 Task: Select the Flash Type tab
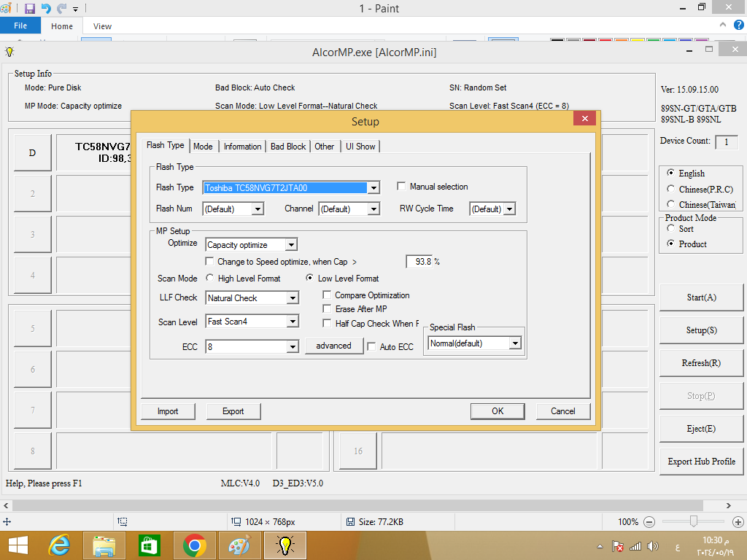tap(165, 145)
